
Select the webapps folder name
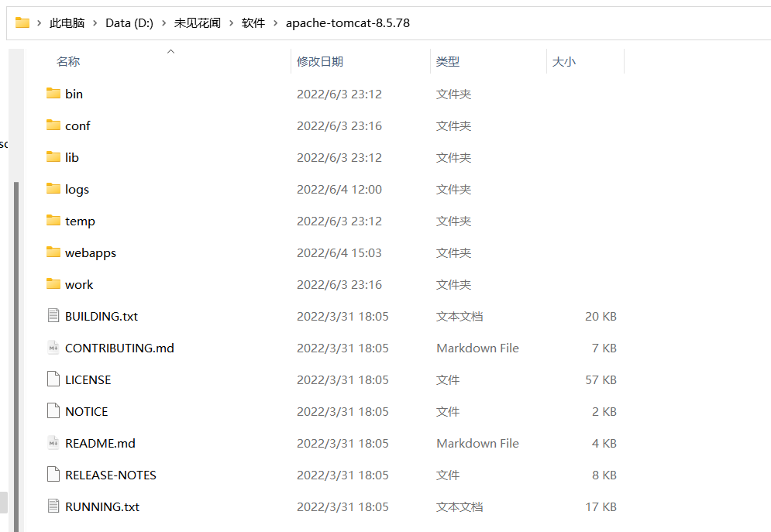(91, 252)
